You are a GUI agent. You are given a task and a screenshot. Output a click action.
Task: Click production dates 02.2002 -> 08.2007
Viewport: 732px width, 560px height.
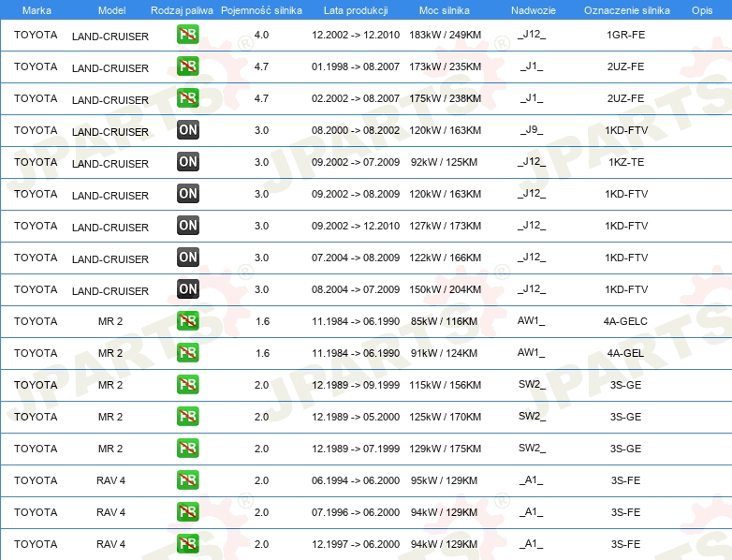[x=356, y=98]
